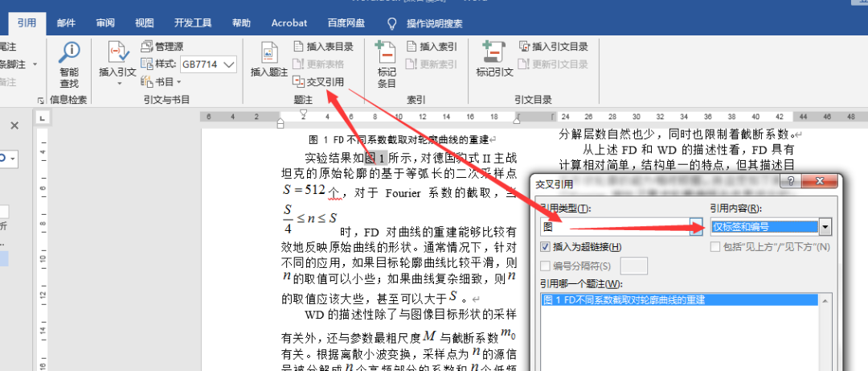Click the right indent marker on ruler

[517, 119]
